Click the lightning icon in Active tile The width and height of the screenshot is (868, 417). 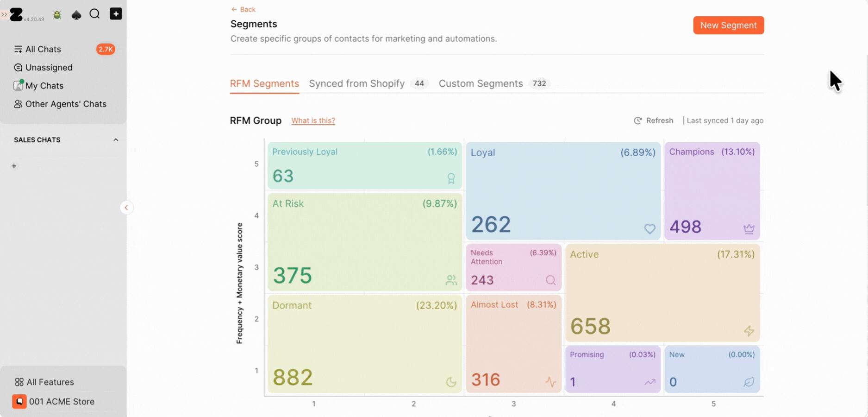749,331
